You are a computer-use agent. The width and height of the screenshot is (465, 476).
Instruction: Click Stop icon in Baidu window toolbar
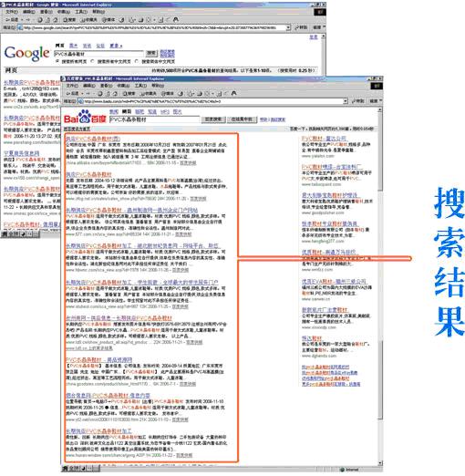tap(100, 93)
